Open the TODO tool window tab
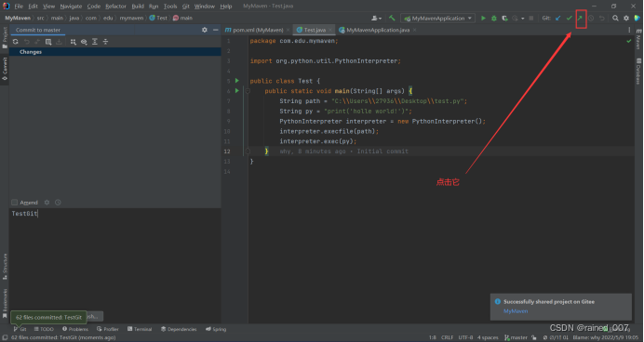Viewport: 644px width, 342px height. click(44, 329)
